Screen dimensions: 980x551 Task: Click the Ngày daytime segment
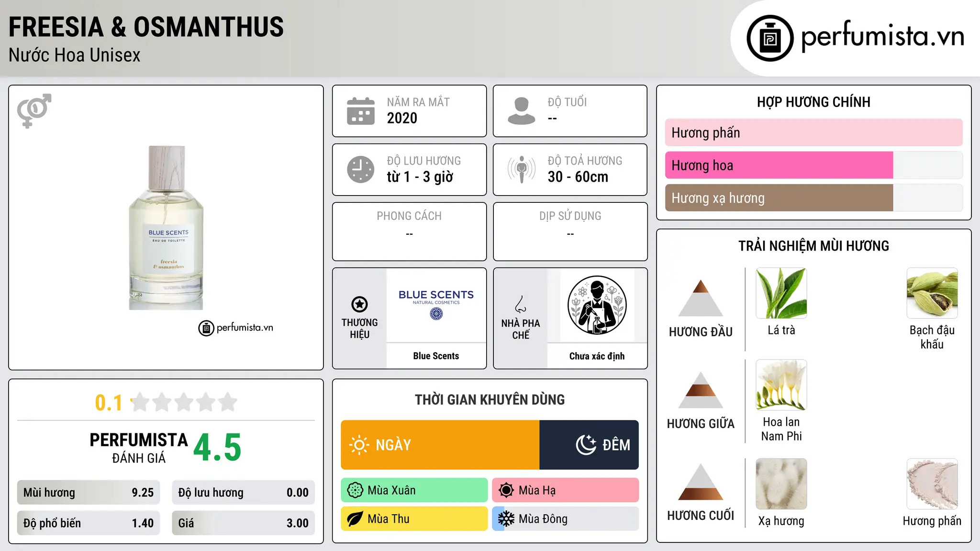click(x=440, y=445)
